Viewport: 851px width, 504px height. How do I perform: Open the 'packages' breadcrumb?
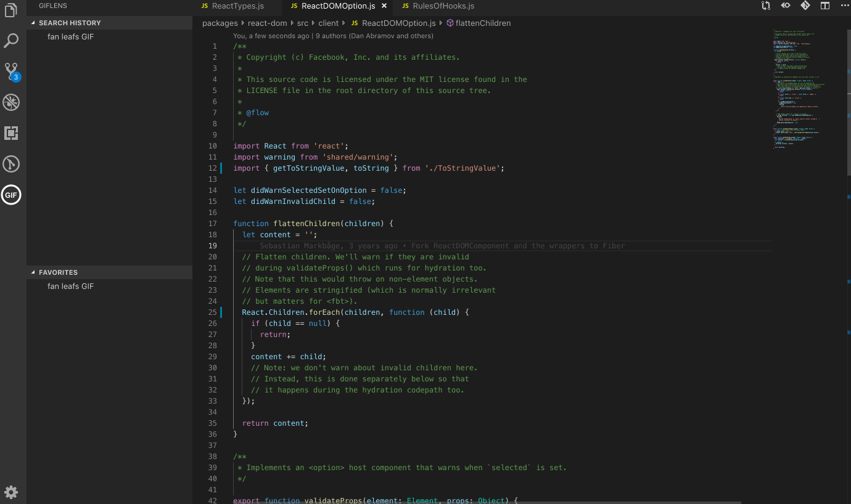(220, 23)
